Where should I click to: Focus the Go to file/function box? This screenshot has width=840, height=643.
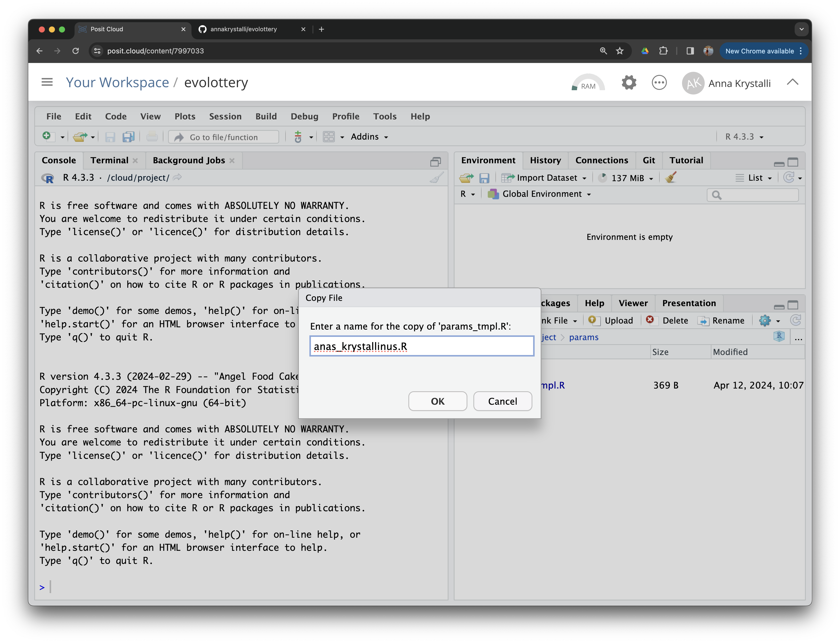pyautogui.click(x=224, y=137)
